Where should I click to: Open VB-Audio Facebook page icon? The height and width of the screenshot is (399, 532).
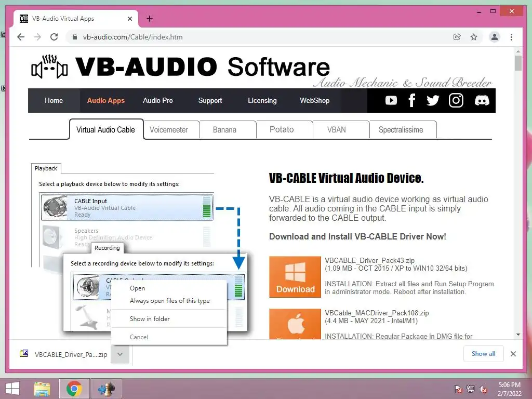coord(412,100)
